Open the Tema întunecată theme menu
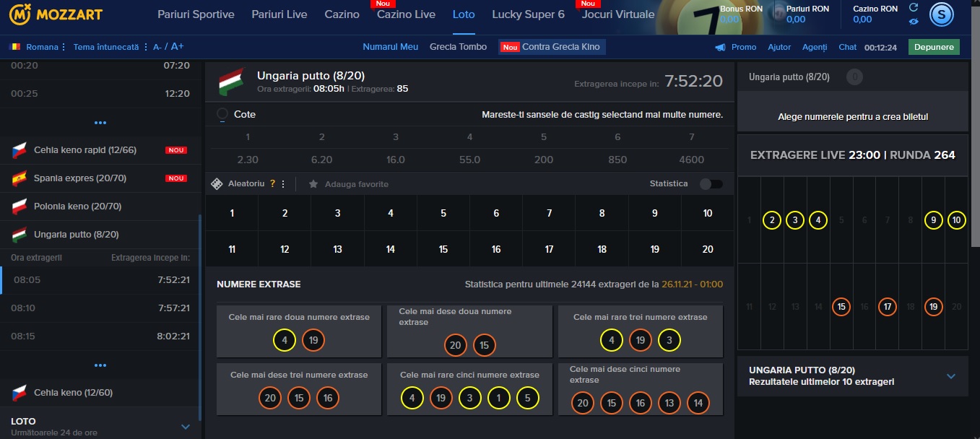Screen dimensions: 980x439 [x=110, y=47]
